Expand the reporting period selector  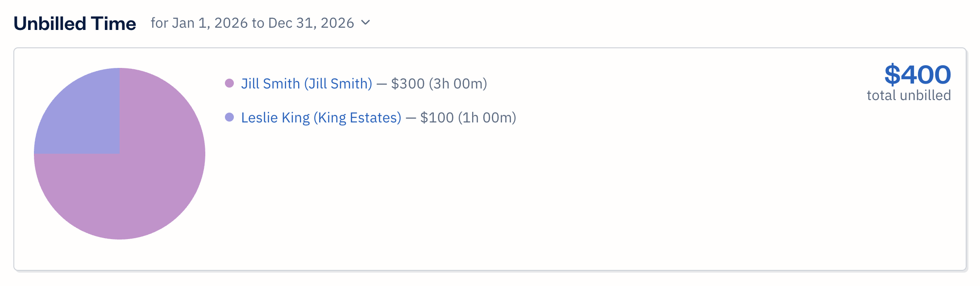click(366, 22)
